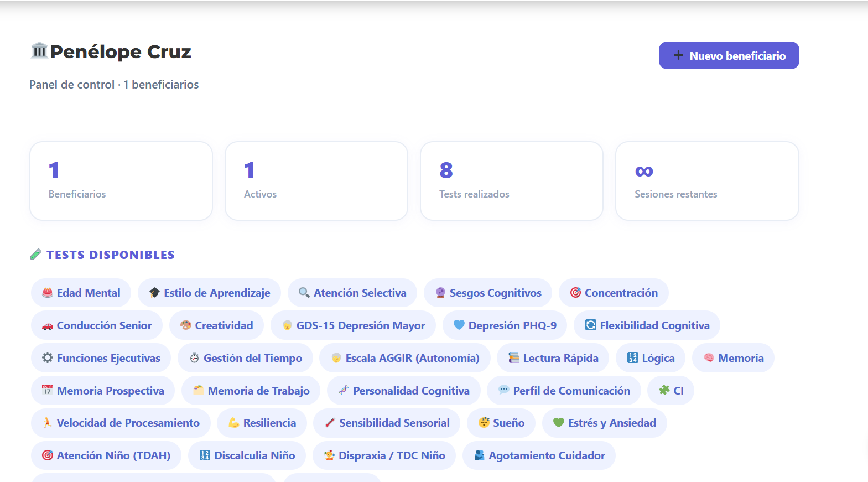
Task: Click the flexed arm icon on Resiliencia
Action: coord(234,423)
